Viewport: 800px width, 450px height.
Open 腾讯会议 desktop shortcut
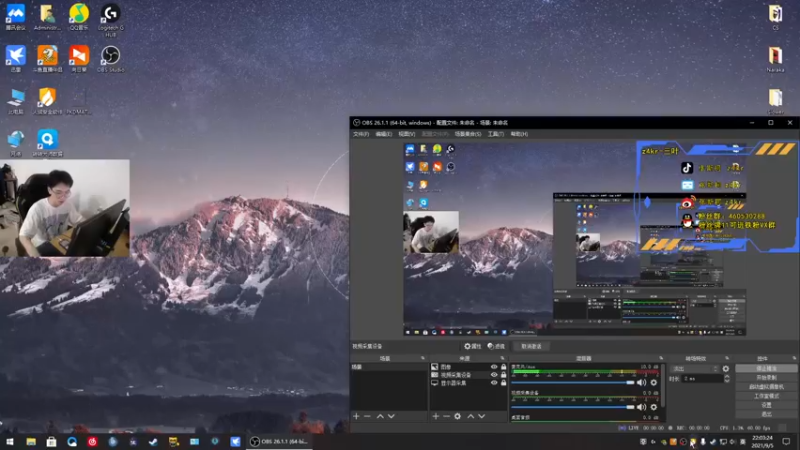pyautogui.click(x=16, y=17)
